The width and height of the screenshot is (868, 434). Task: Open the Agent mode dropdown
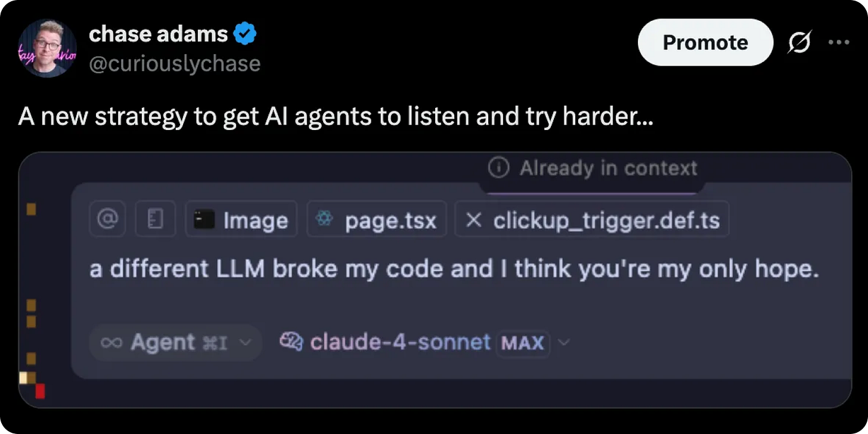coord(175,343)
